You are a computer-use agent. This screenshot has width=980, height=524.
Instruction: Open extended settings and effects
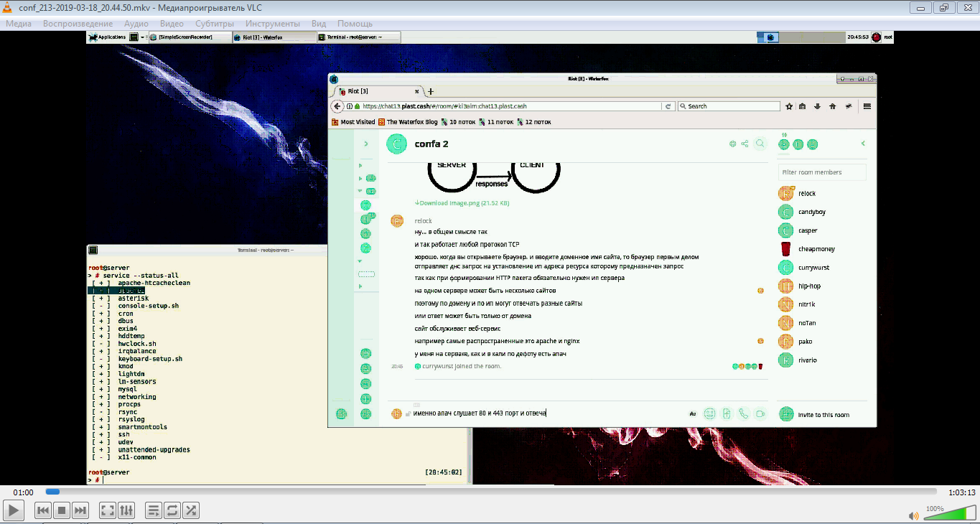click(x=126, y=510)
